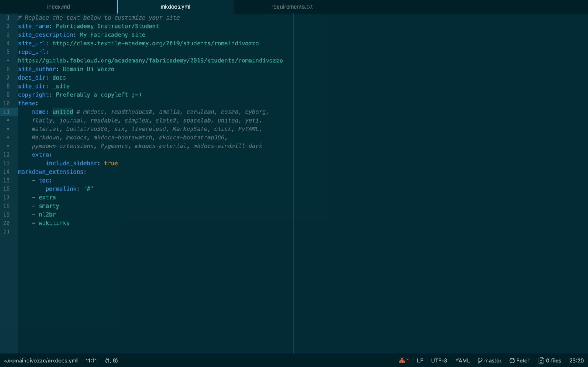Screen dimensions: 588x367
Task: Open the LF line ending selector
Action: tap(420, 360)
